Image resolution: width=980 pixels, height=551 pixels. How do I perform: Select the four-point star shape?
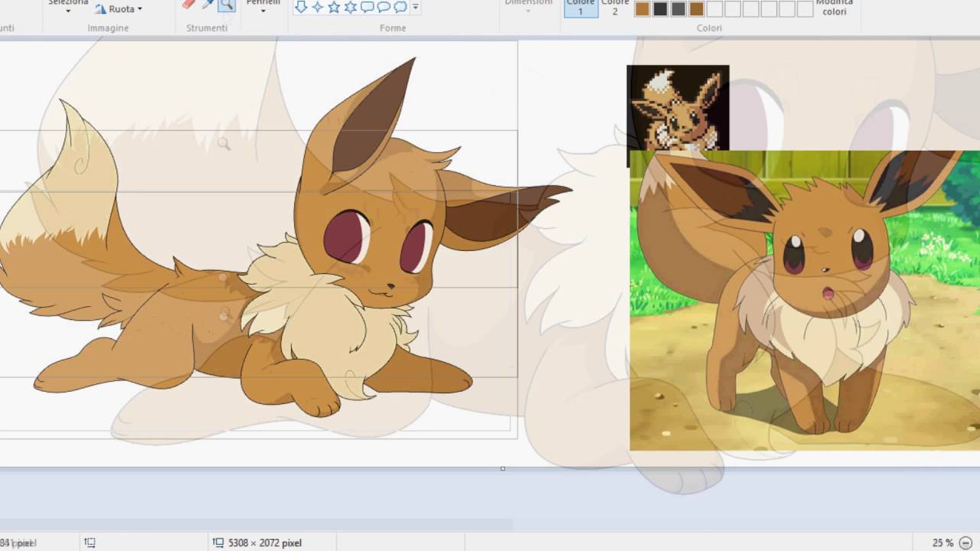pyautogui.click(x=317, y=8)
